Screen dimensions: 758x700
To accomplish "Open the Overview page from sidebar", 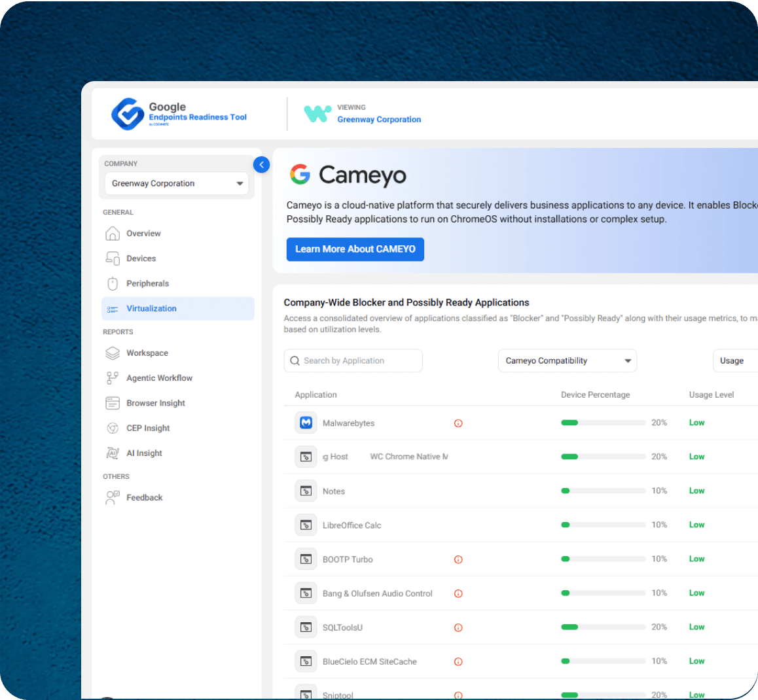I will (178, 234).
